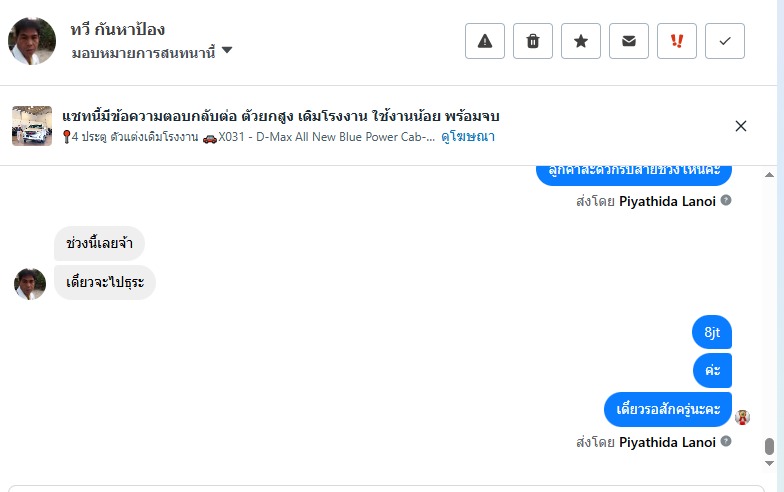Viewport: 784px width, 492px height.
Task: Click the small seen-by avatar icon
Action: click(742, 417)
